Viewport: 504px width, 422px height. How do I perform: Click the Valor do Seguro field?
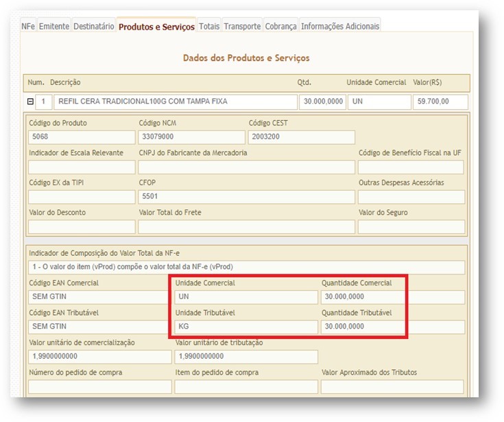[411, 226]
